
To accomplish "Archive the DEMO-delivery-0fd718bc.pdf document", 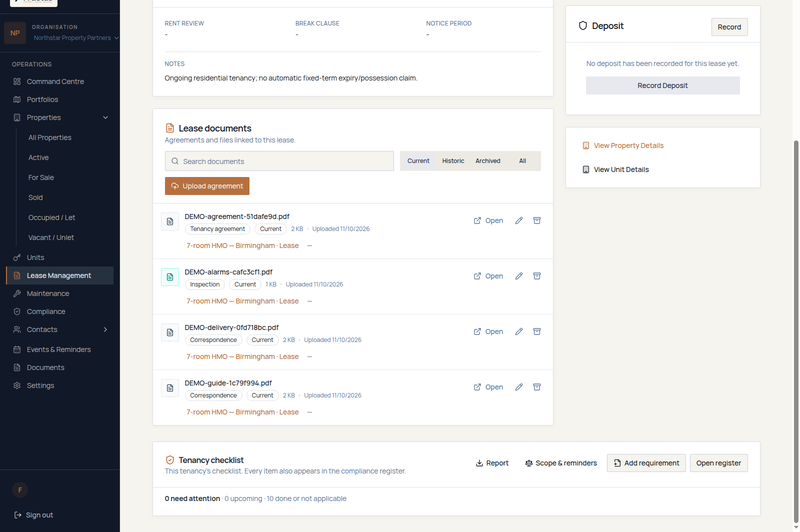I will click(x=537, y=331).
